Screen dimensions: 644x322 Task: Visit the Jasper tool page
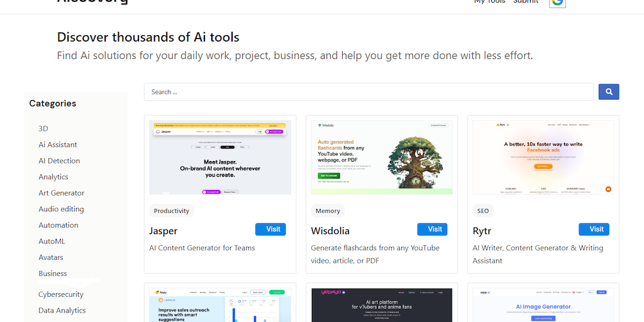270,230
